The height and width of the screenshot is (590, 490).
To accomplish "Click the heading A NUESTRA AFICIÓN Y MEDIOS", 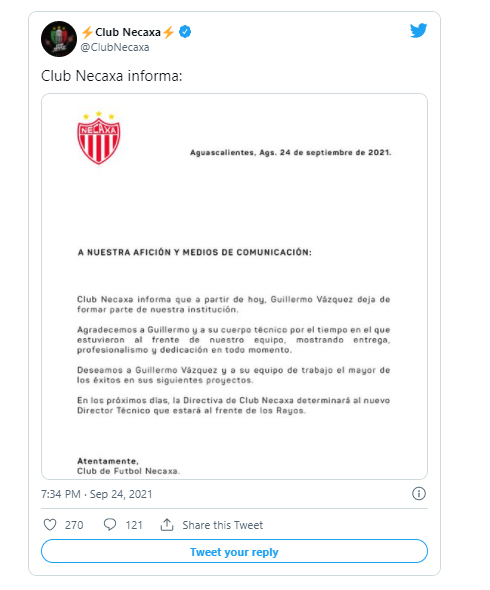I will [x=195, y=252].
